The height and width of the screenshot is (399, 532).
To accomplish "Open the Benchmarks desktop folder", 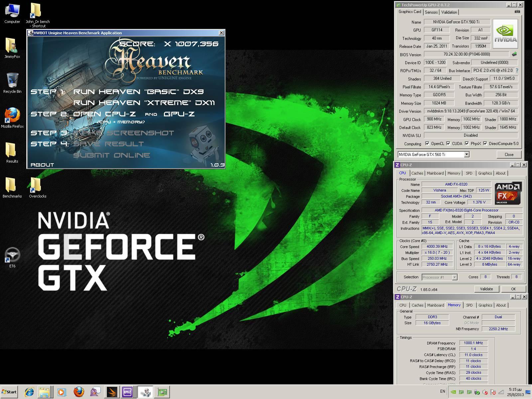I will [12, 188].
